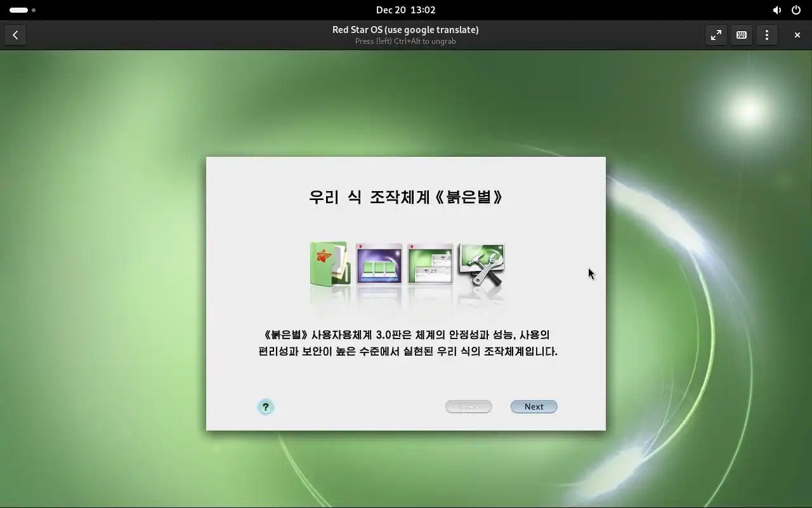Click the Next button in setup dialog
This screenshot has height=508, width=812.
[x=534, y=406]
